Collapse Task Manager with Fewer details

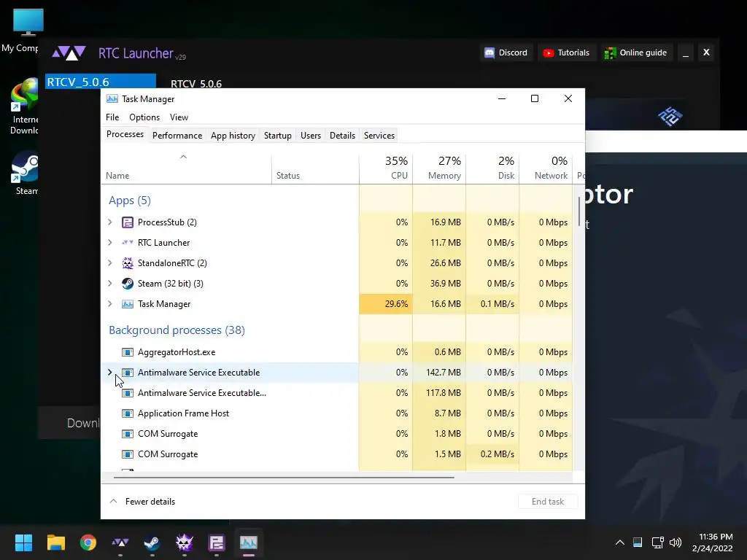pos(142,502)
